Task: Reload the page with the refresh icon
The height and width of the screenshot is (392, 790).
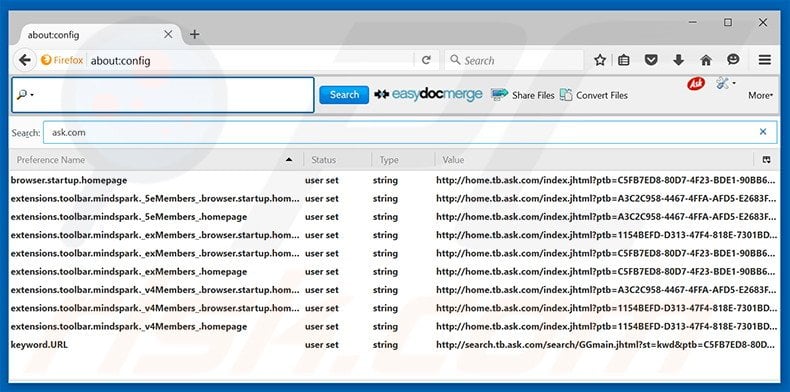Action: tap(426, 60)
